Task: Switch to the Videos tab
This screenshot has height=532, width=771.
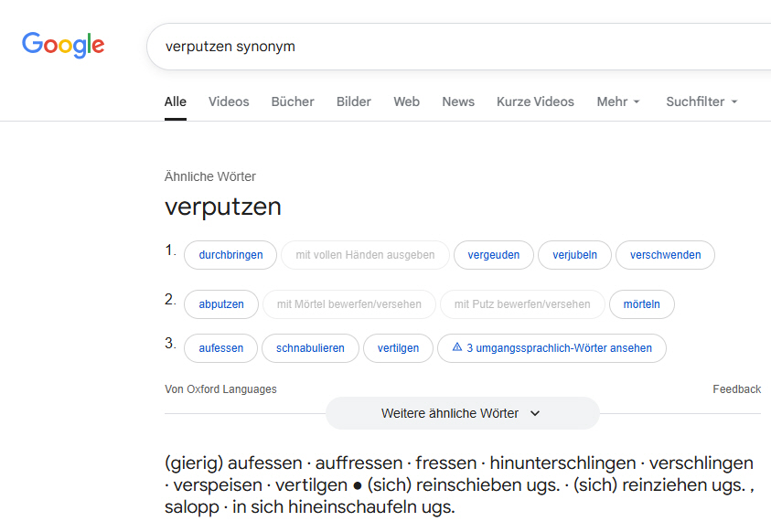Action: pyautogui.click(x=229, y=101)
